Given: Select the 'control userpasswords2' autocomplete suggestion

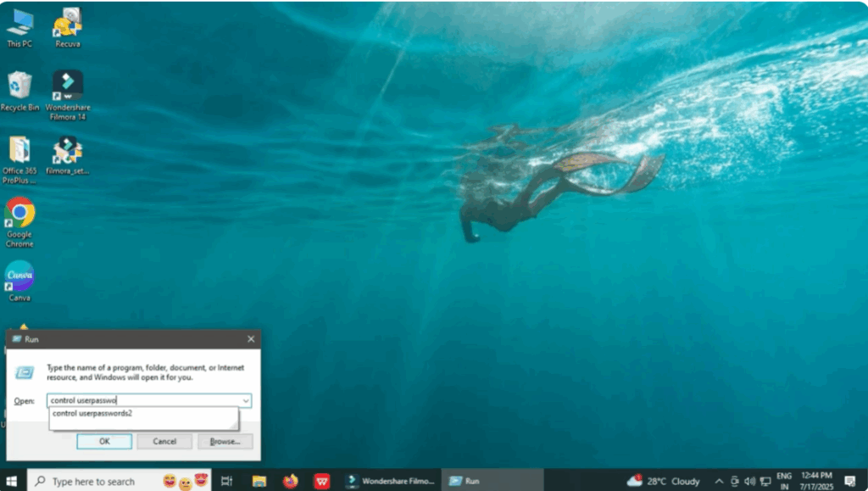Looking at the screenshot, I should pos(93,414).
